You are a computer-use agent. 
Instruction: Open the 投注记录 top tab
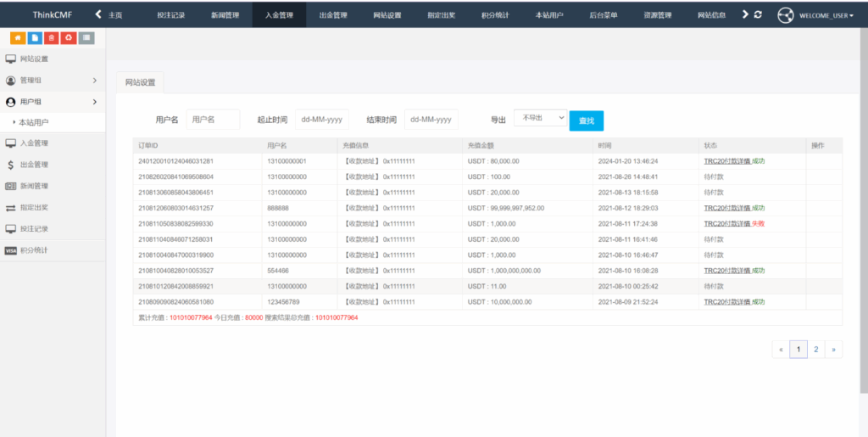click(171, 15)
